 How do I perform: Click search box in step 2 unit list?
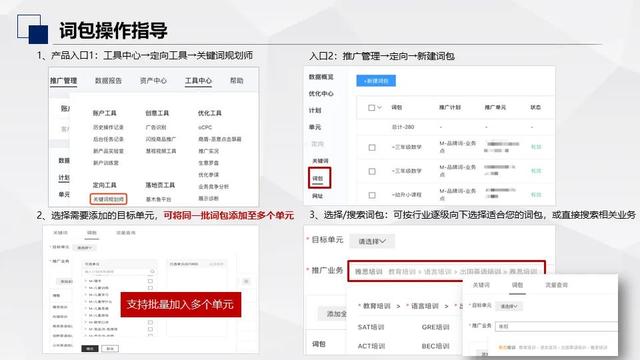(x=119, y=271)
